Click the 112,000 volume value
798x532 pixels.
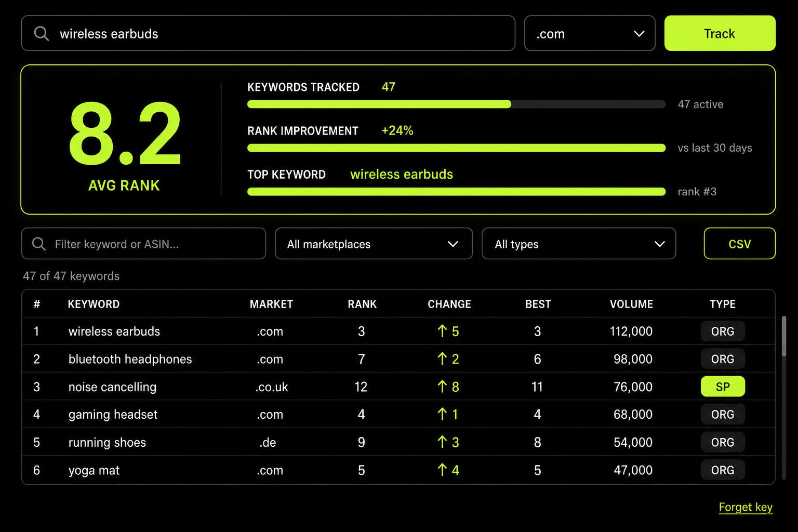(x=631, y=331)
